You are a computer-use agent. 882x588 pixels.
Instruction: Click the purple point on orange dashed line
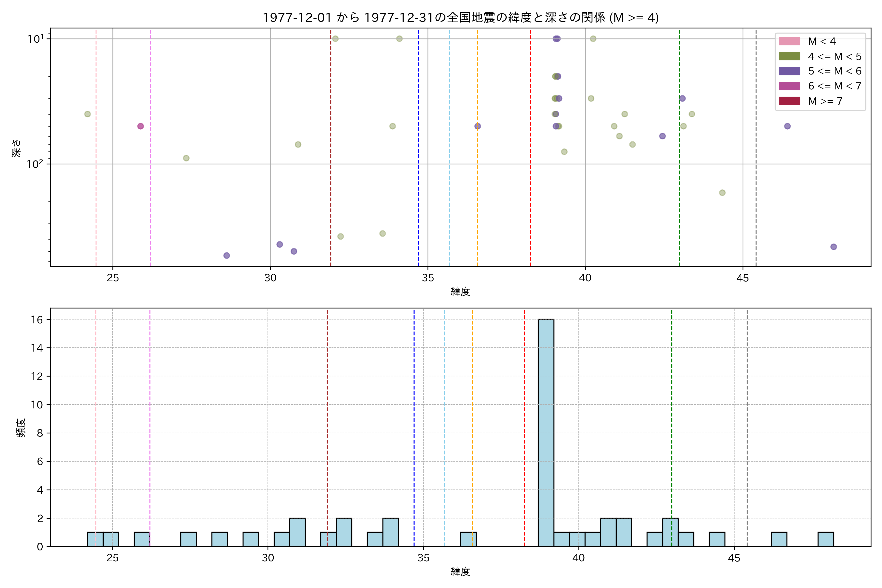pos(477,126)
